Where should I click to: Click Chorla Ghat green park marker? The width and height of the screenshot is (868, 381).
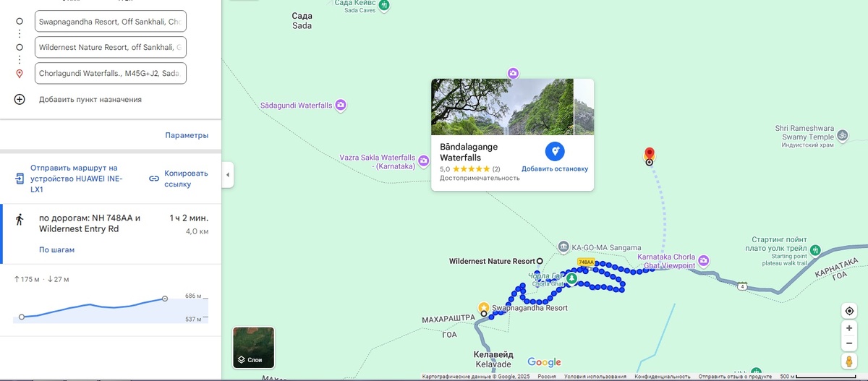click(x=571, y=278)
